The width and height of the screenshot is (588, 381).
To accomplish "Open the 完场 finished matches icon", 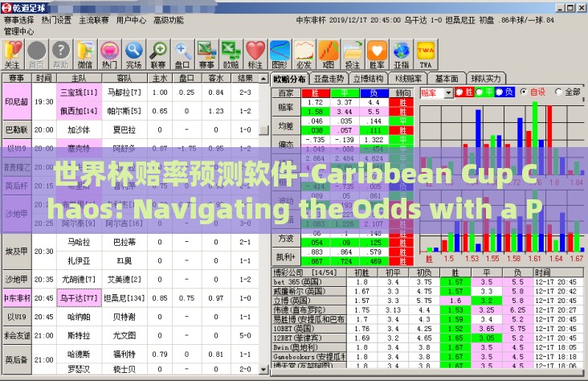I will pos(134,55).
